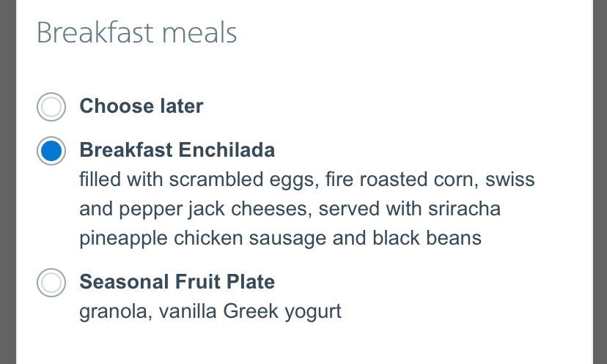Select the Seasonal Fruit Plate radio button

click(x=51, y=283)
